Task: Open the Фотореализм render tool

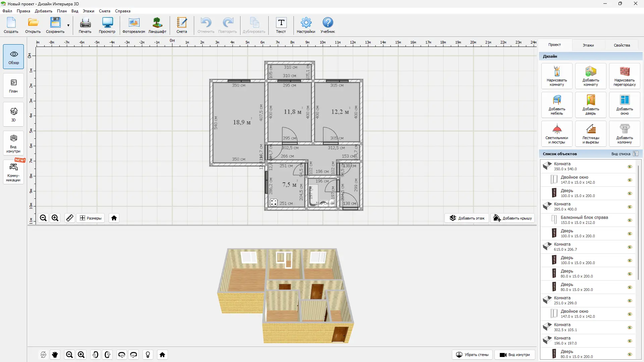Action: 133,25
